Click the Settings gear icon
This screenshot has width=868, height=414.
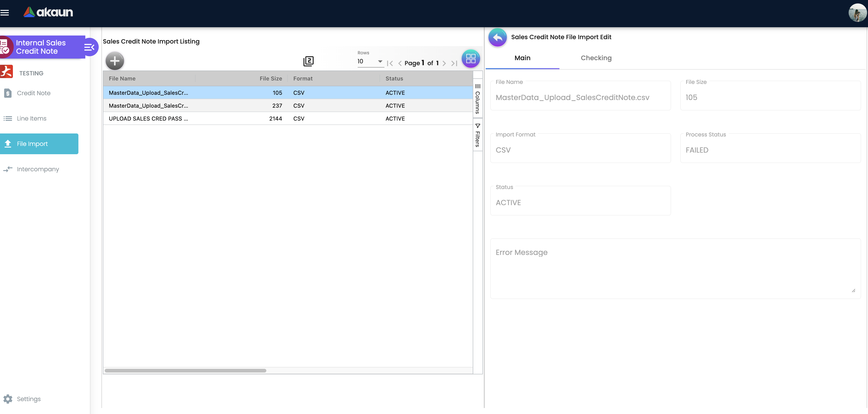[x=8, y=399]
